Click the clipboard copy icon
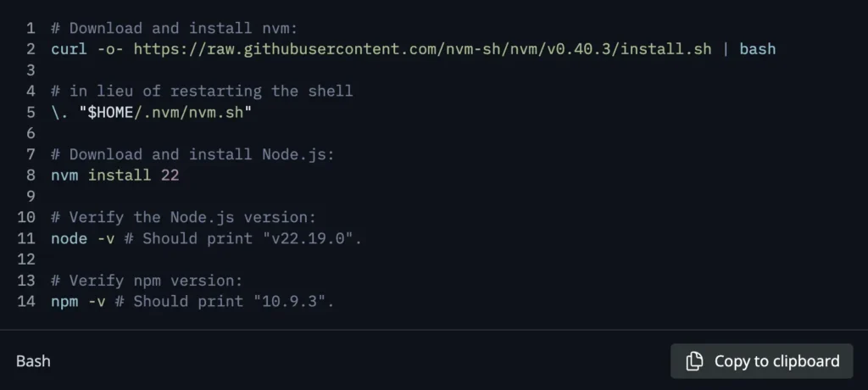Screen dimensions: 868x390 click(694, 361)
